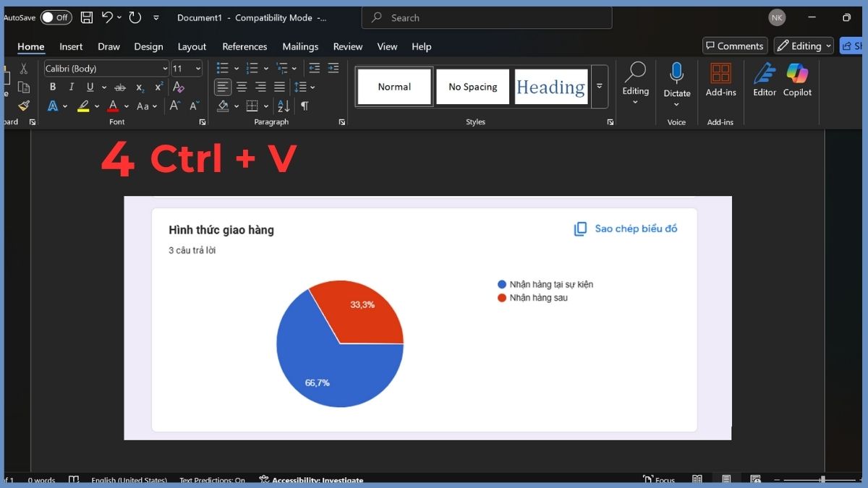The height and width of the screenshot is (488, 868).
Task: Open the Add-ins panel
Action: click(720, 80)
